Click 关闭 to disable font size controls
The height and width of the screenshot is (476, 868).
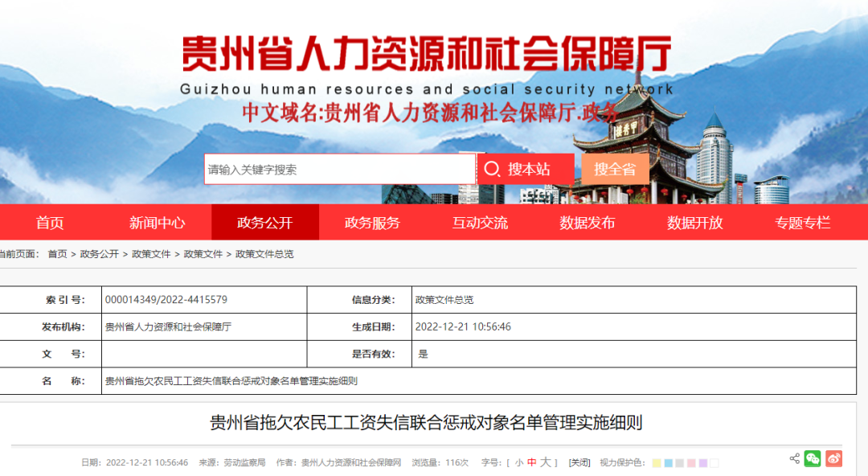579,462
